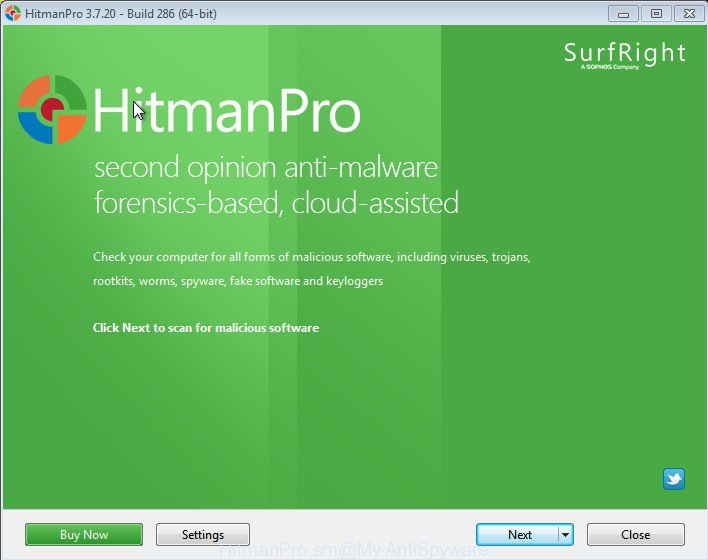Click the HitmanPro crosshair logo

(x=52, y=109)
